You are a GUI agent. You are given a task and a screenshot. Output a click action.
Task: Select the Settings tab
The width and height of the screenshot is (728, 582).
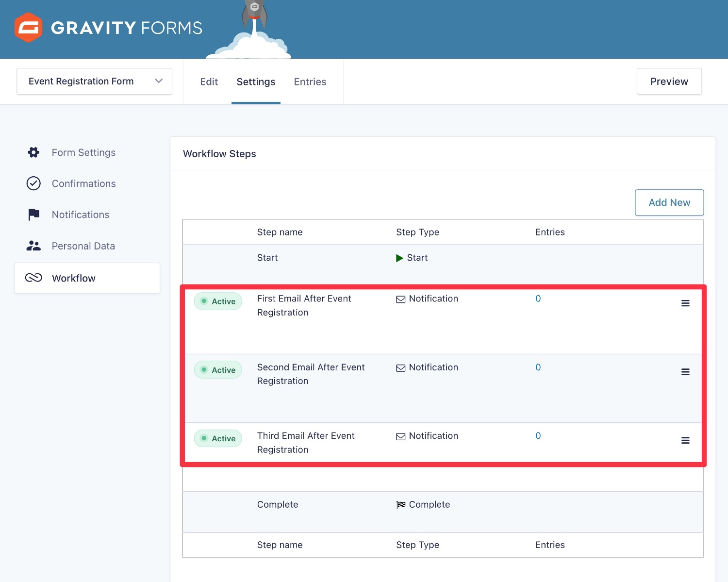click(x=256, y=82)
